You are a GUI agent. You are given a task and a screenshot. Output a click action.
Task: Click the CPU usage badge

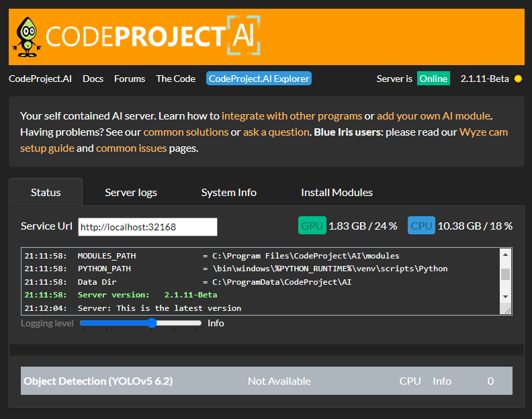421,226
